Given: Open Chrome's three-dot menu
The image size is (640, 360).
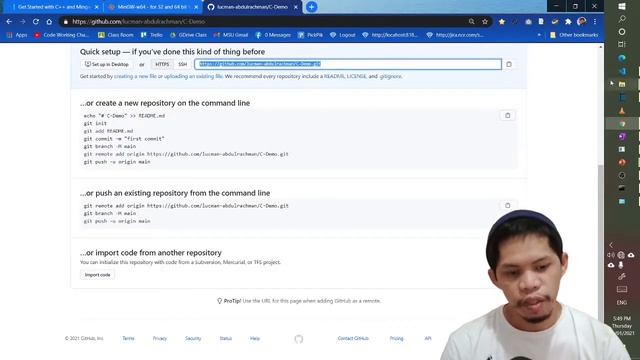Looking at the screenshot, I should (x=595, y=21).
